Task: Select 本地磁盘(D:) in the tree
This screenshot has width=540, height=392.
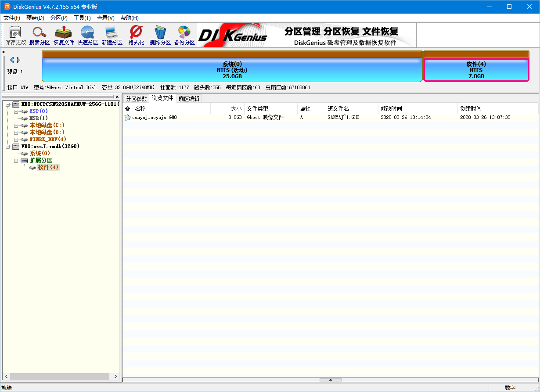Action: tap(47, 132)
